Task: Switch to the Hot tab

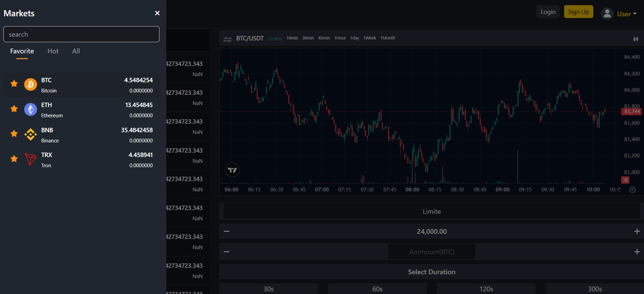Action: pos(53,51)
